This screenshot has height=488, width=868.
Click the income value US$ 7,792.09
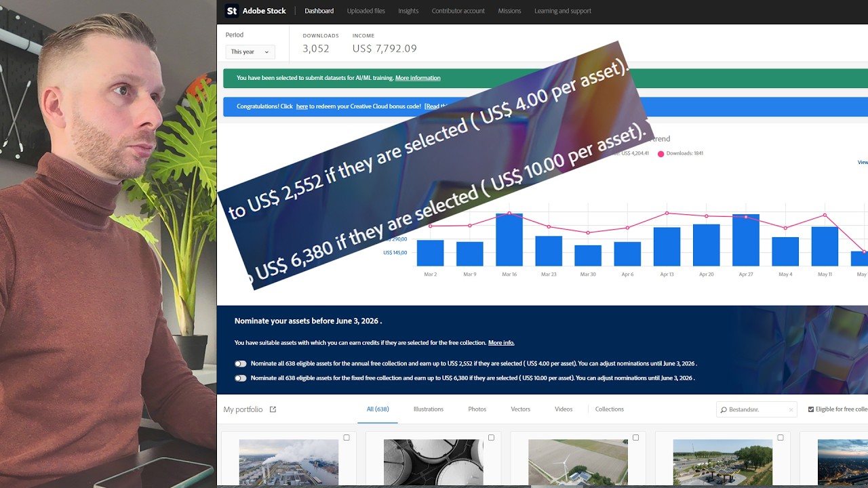coord(384,49)
